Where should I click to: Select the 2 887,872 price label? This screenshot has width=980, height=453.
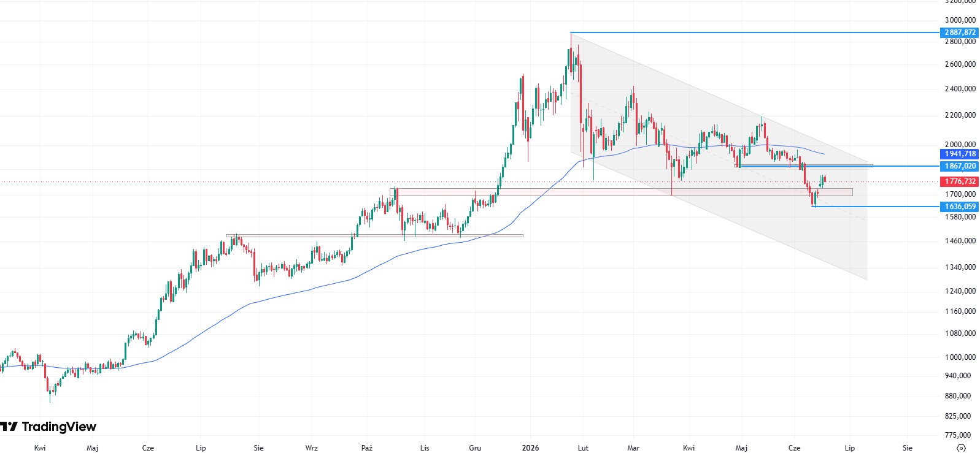[960, 32]
